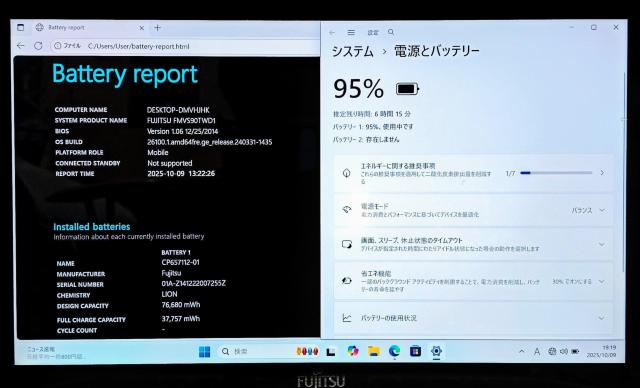The image size is (640, 388).
Task: Maximize the Settings window
Action: 594,27
